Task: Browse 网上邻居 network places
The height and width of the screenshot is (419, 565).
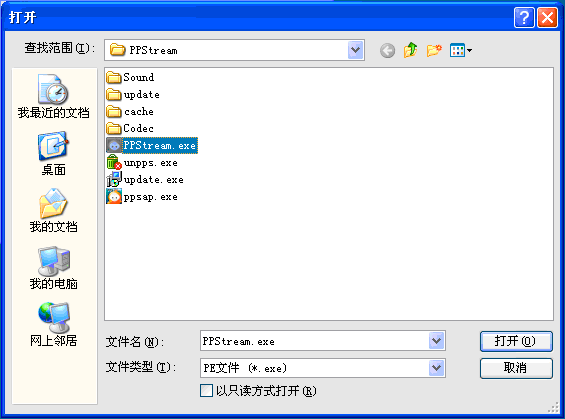Action: coord(53,324)
